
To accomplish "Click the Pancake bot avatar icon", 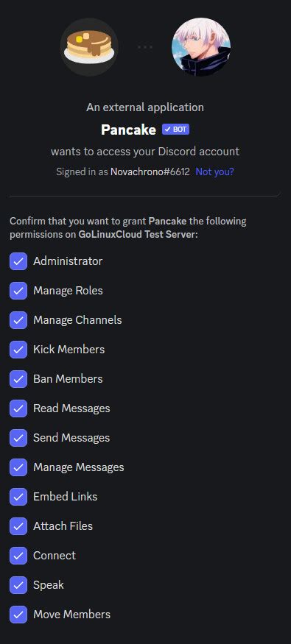I will tap(89, 47).
